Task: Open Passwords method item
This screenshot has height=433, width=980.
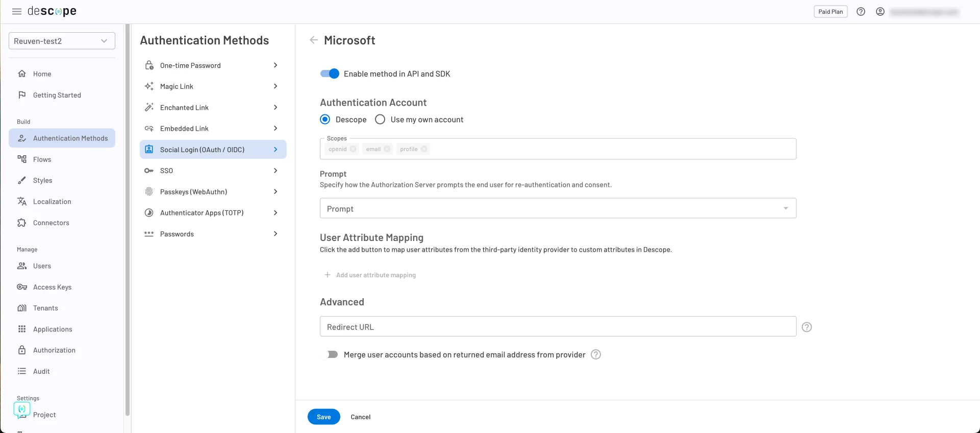Action: [x=213, y=234]
